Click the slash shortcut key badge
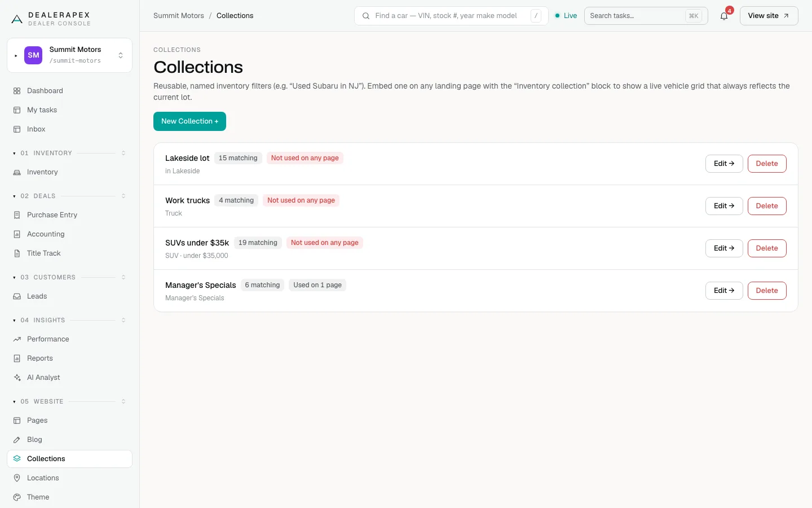Image resolution: width=812 pixels, height=508 pixels. [x=536, y=16]
